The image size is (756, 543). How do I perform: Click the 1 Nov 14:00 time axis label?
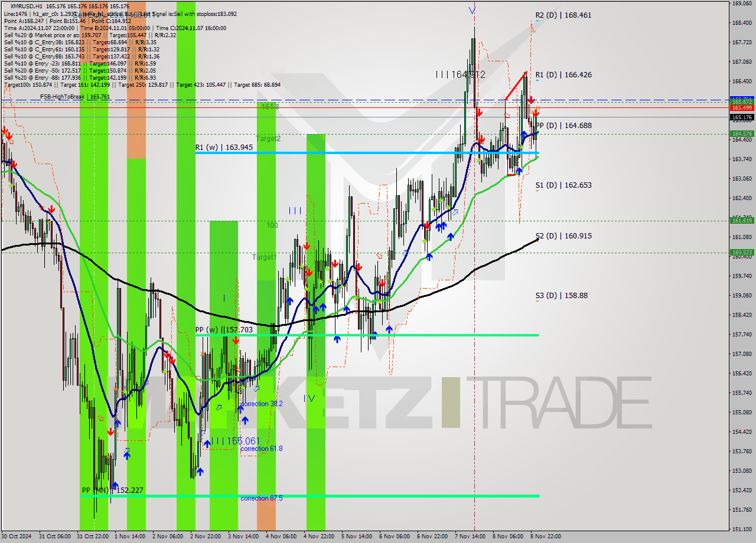tap(129, 537)
